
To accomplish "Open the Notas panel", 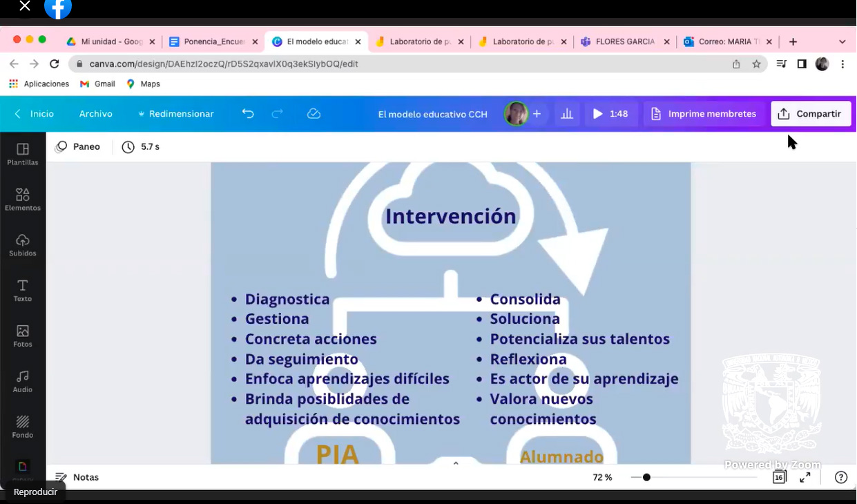I will click(x=77, y=477).
